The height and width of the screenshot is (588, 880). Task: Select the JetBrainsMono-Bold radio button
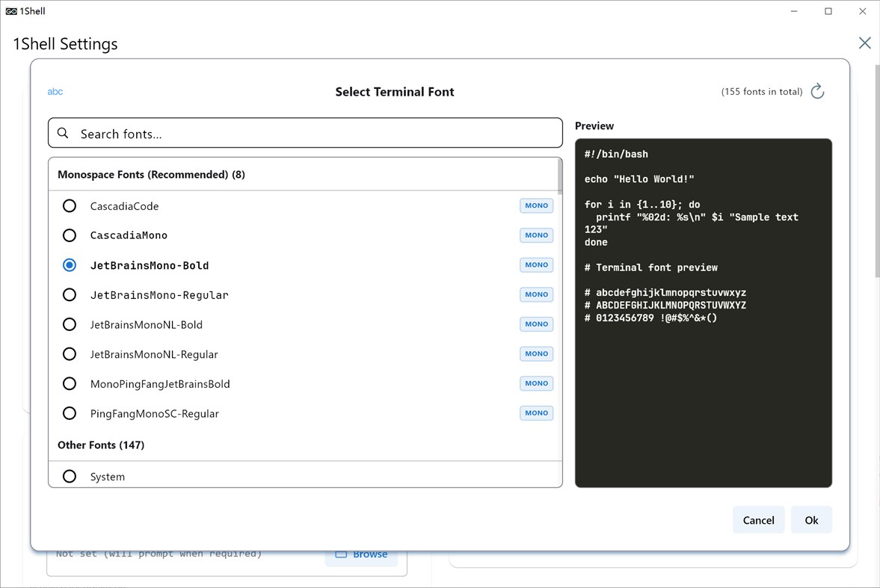[70, 264]
